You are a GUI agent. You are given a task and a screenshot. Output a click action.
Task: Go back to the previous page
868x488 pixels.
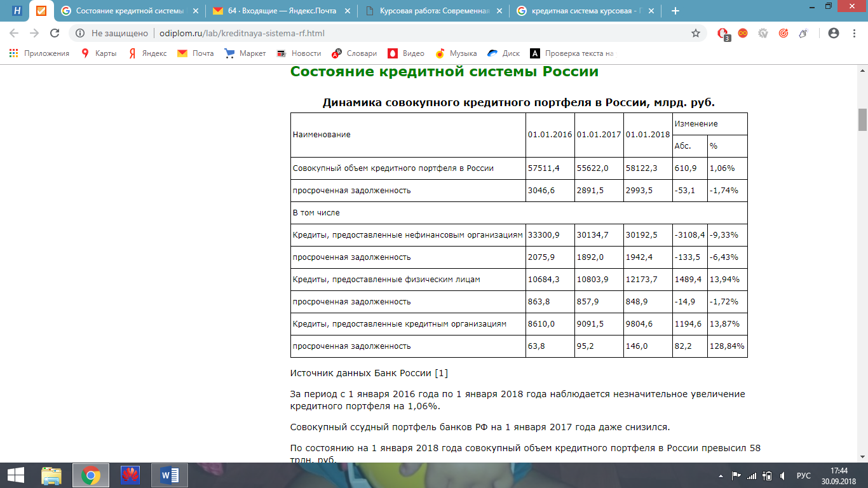[14, 33]
